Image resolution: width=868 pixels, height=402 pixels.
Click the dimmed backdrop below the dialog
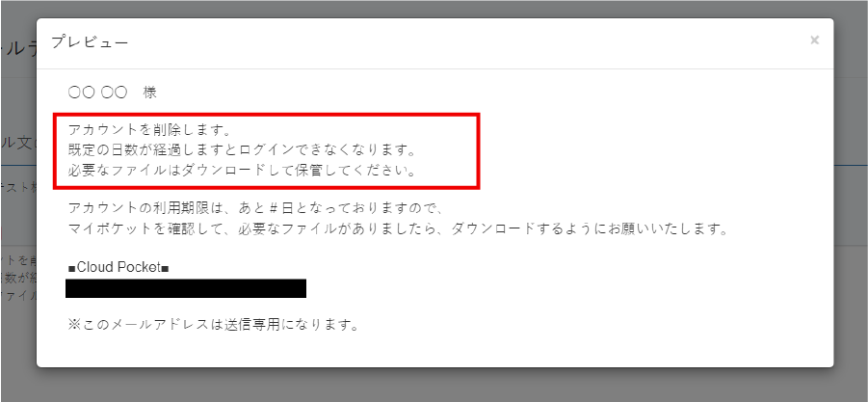(x=434, y=385)
